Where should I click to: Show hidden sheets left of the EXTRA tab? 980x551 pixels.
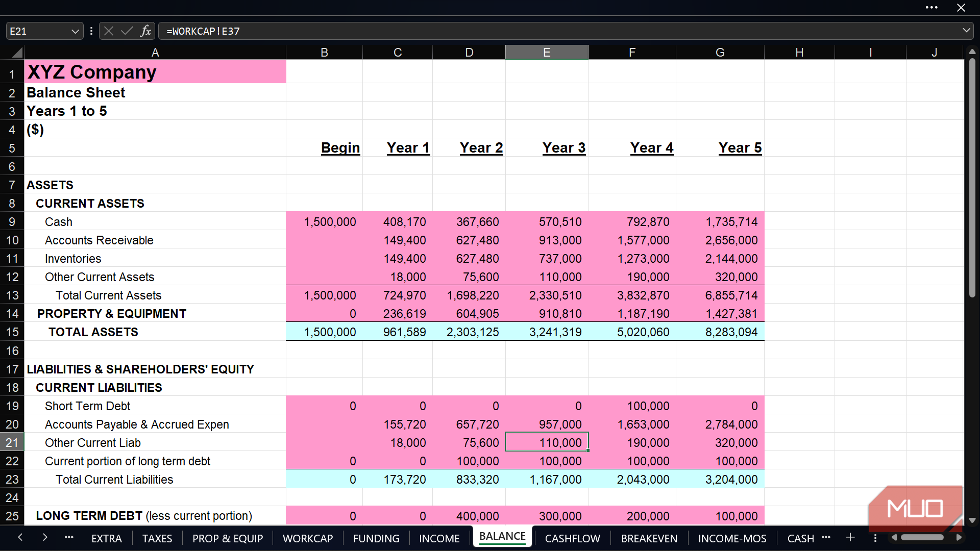coord(69,537)
